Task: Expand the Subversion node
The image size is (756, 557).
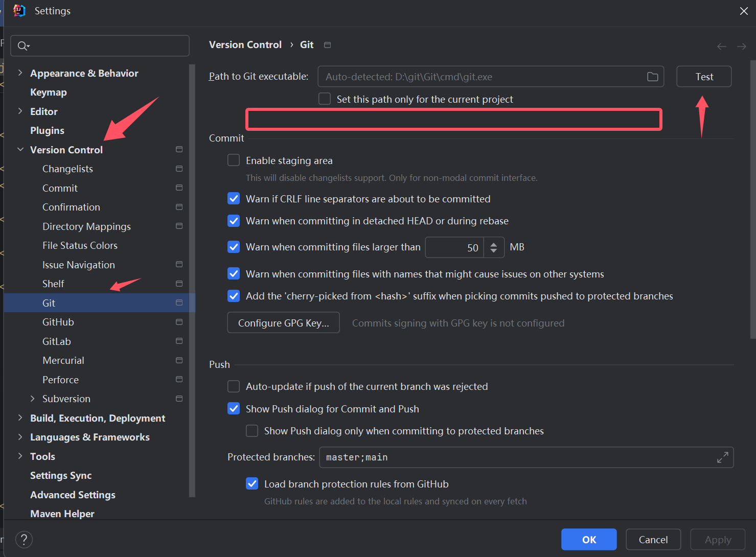Action: click(32, 399)
